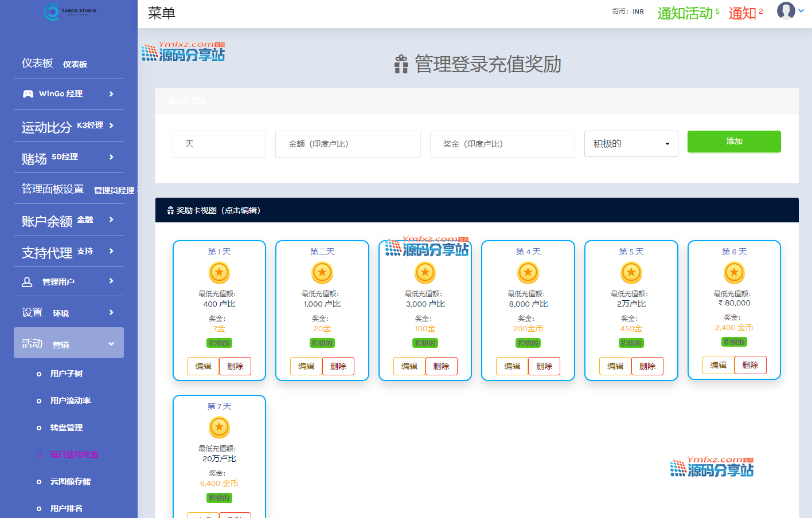The width and height of the screenshot is (812, 518).
Task: Click 删除 button on Day 3 card
Action: click(441, 366)
